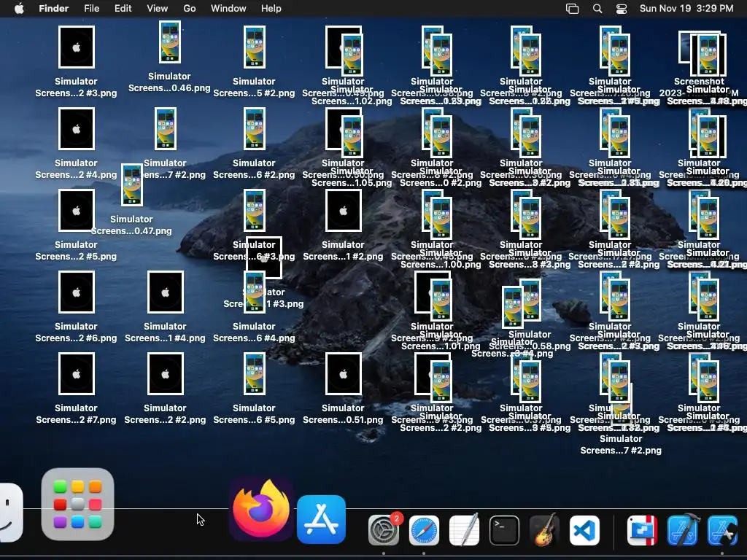Open the File menu
The height and width of the screenshot is (560, 747).
click(x=91, y=9)
